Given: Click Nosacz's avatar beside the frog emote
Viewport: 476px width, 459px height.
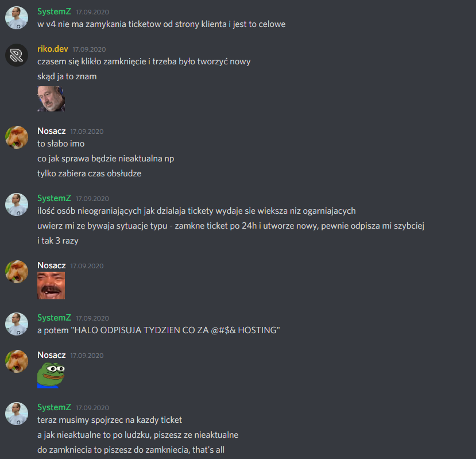Looking at the screenshot, I should click(x=17, y=361).
